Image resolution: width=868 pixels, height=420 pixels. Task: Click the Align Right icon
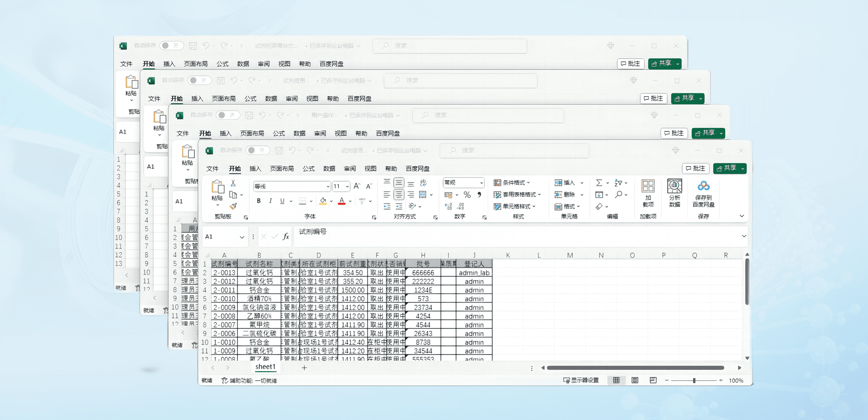click(x=410, y=195)
